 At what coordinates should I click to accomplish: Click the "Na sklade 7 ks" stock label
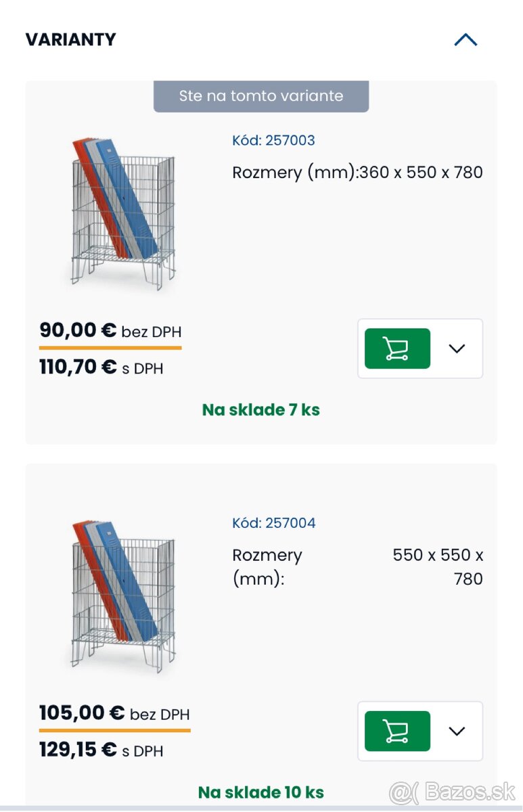point(261,409)
